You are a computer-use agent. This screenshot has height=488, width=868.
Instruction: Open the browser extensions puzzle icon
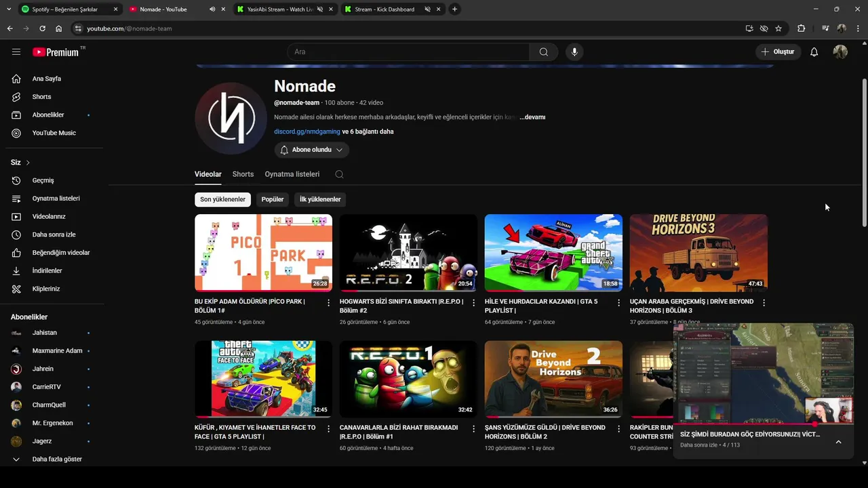802,28
